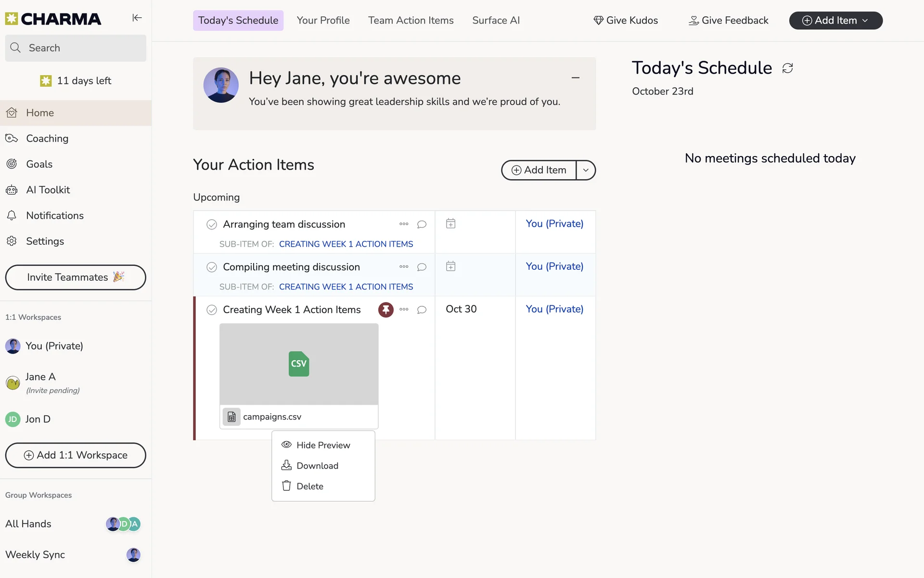Minimize the Hey Jane welcome banner

[575, 78]
